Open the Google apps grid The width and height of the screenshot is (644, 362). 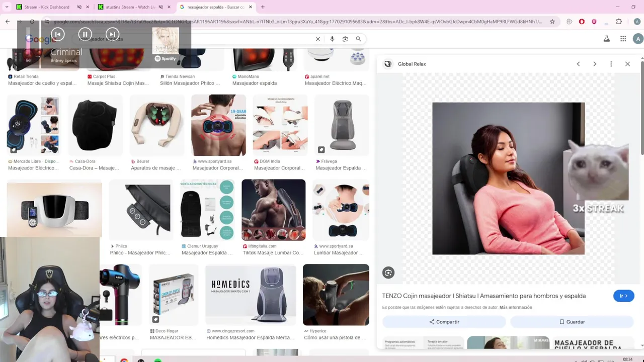point(623,39)
